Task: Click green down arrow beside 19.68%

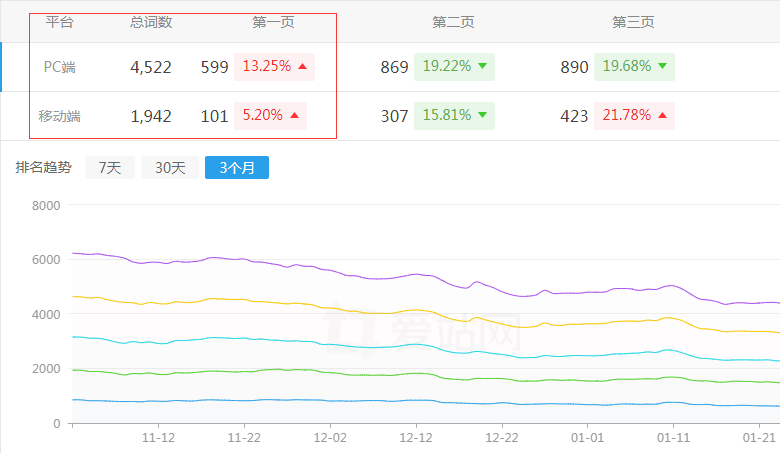Action: (x=662, y=67)
